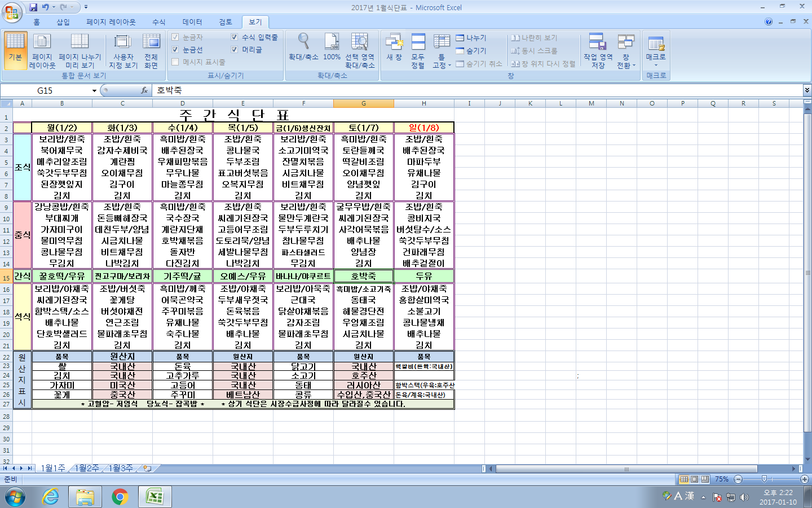Click the 숨기기 window button
This screenshot has width=812, height=508.
click(471, 51)
